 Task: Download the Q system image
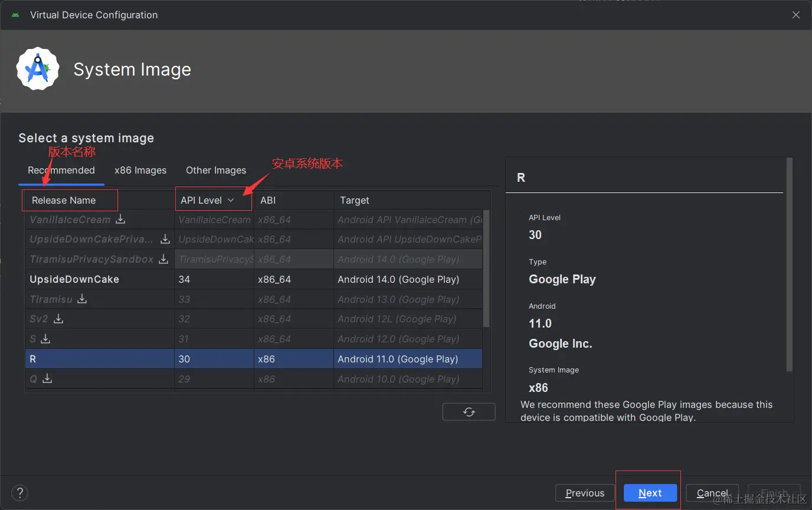tap(47, 379)
